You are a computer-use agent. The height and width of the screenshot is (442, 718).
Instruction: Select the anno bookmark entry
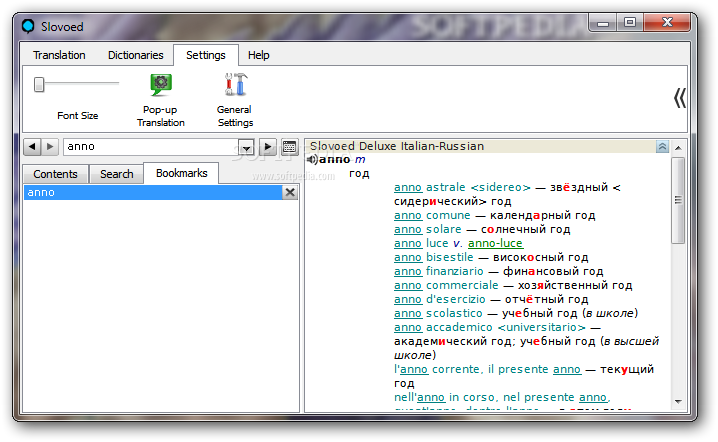pos(153,192)
